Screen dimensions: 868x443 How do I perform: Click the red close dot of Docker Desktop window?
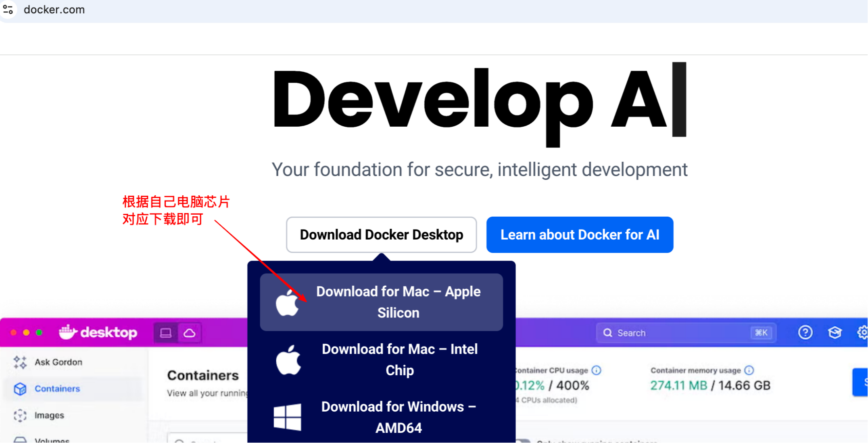pyautogui.click(x=13, y=332)
